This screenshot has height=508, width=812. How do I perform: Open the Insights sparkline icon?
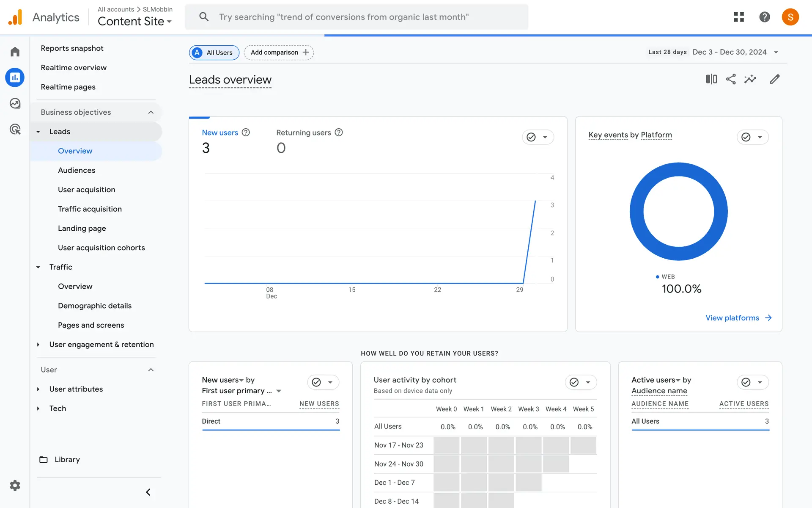tap(750, 79)
